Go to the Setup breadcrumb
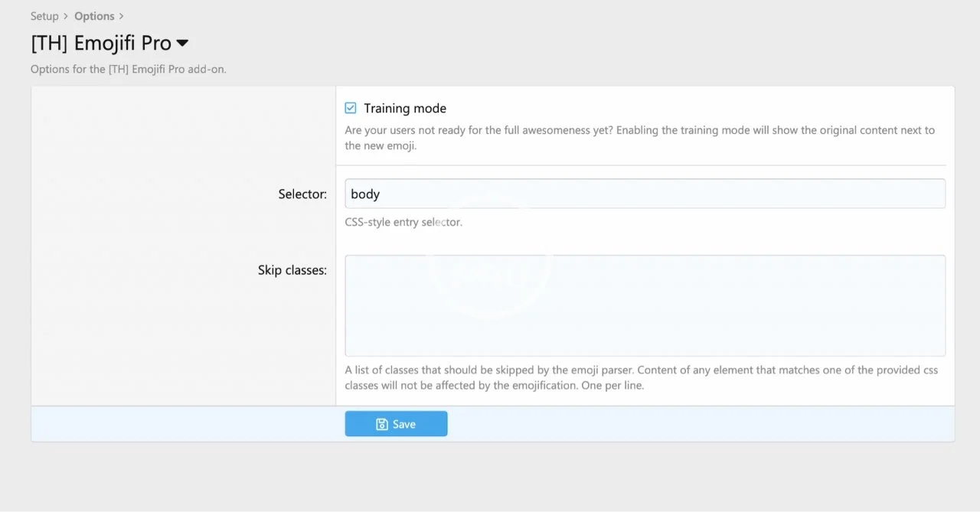980x512 pixels. (44, 16)
